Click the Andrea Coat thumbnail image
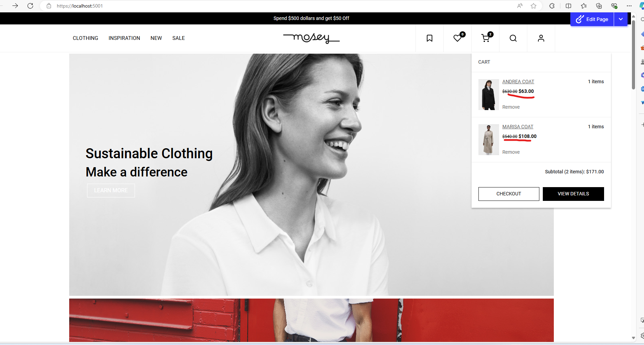Viewport: 644px width, 345px height. click(x=488, y=95)
